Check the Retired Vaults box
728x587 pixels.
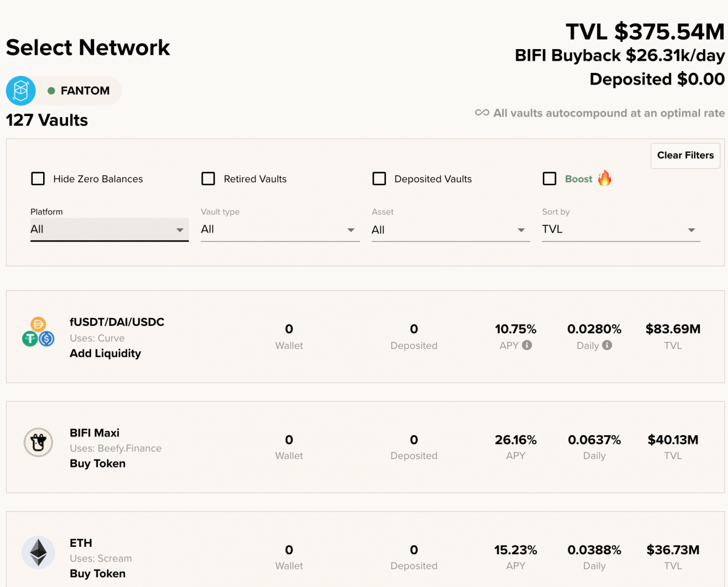(208, 179)
